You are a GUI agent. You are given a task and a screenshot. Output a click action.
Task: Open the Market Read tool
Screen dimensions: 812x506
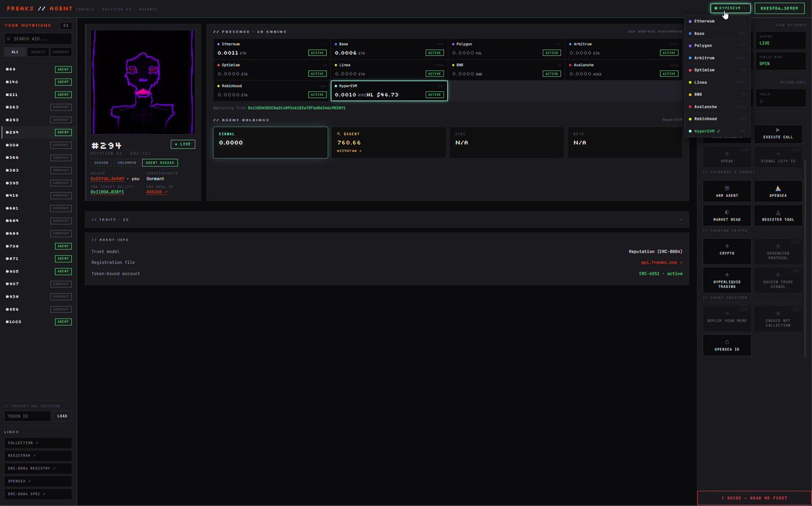point(727,215)
